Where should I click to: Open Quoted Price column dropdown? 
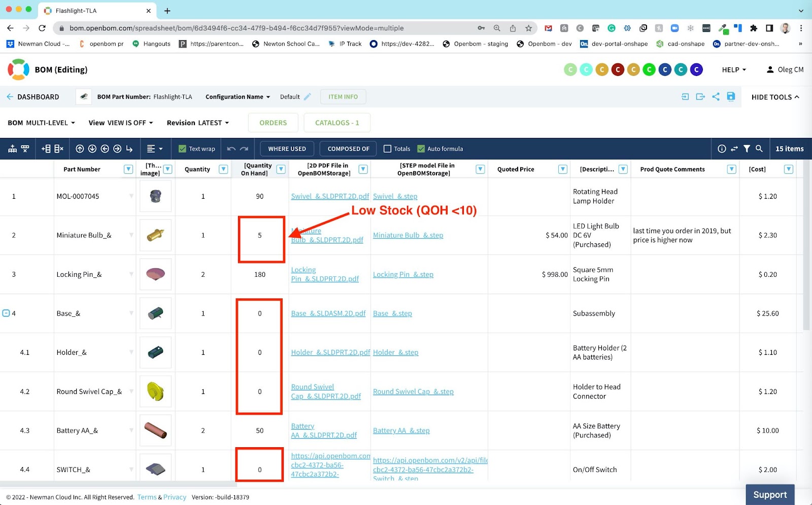(x=563, y=169)
